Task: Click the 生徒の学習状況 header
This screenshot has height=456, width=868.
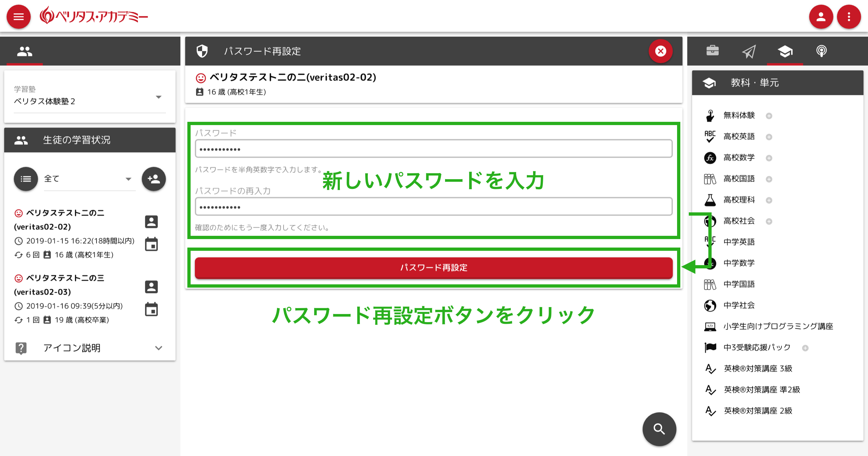Action: 90,140
